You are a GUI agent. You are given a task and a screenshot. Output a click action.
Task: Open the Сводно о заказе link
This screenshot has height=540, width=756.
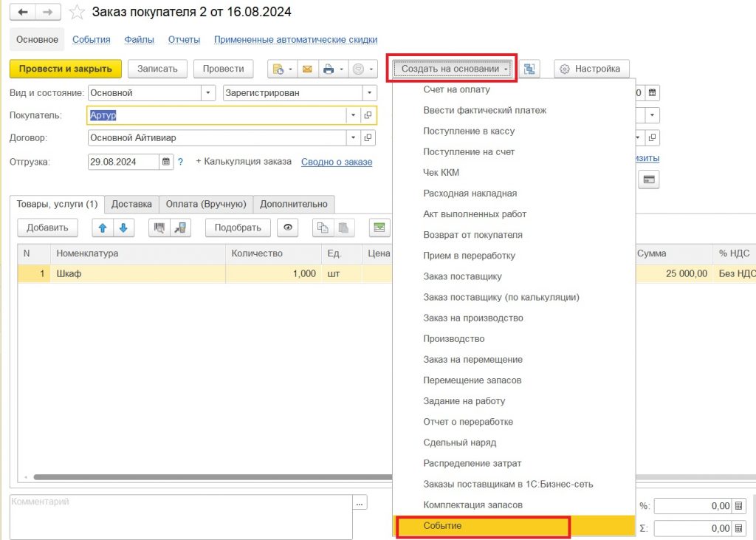click(x=337, y=162)
